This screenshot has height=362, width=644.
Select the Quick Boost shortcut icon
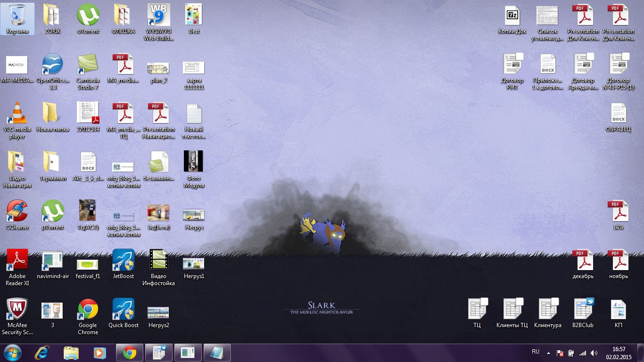pyautogui.click(x=124, y=313)
